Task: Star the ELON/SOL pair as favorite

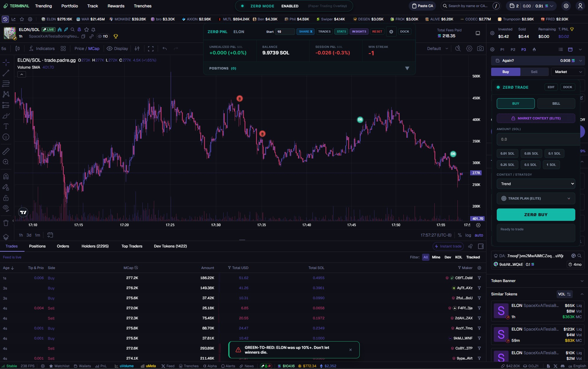Action: [87, 30]
